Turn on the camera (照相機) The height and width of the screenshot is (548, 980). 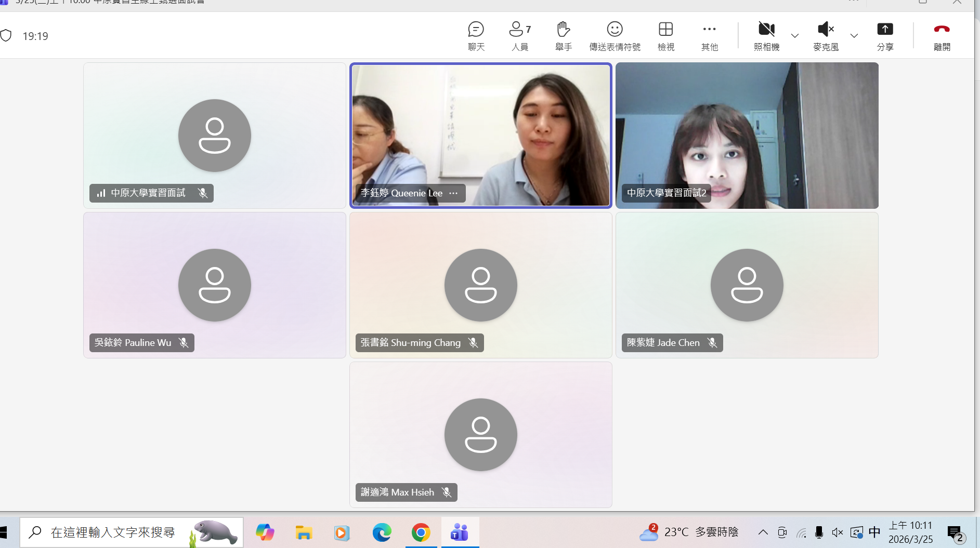[x=766, y=35]
